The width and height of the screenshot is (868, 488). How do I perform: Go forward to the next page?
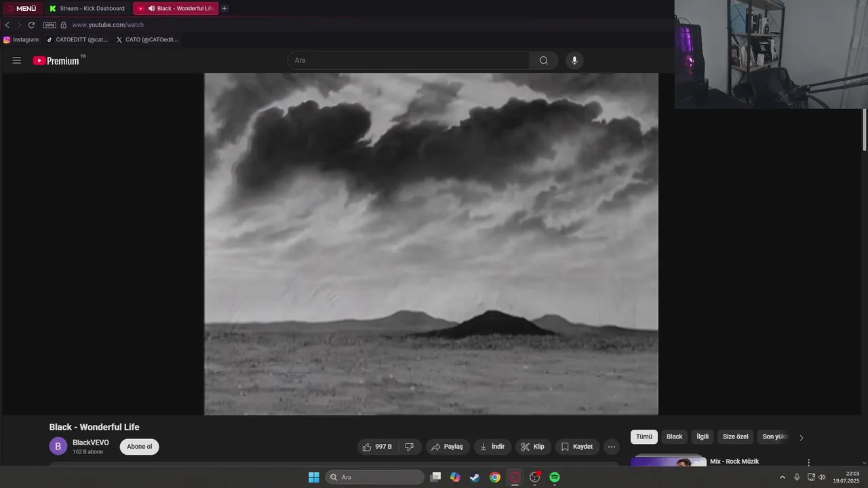19,25
